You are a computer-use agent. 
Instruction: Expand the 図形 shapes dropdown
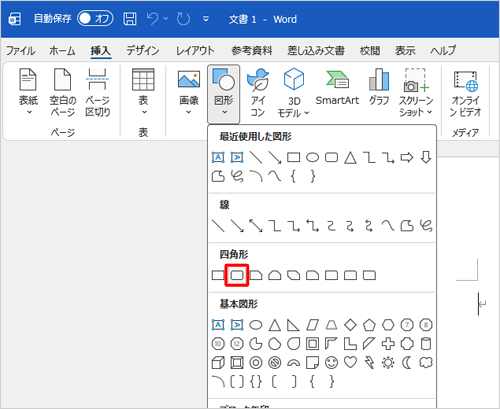[224, 94]
